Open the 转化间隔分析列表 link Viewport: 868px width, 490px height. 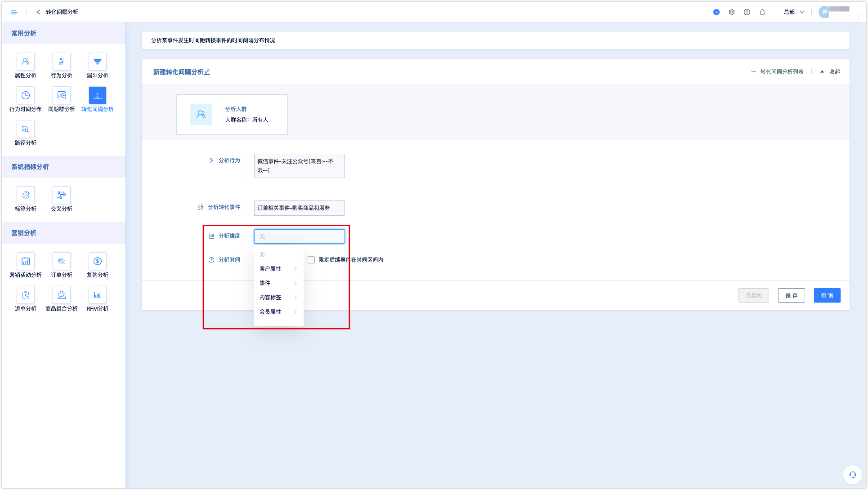tap(777, 72)
